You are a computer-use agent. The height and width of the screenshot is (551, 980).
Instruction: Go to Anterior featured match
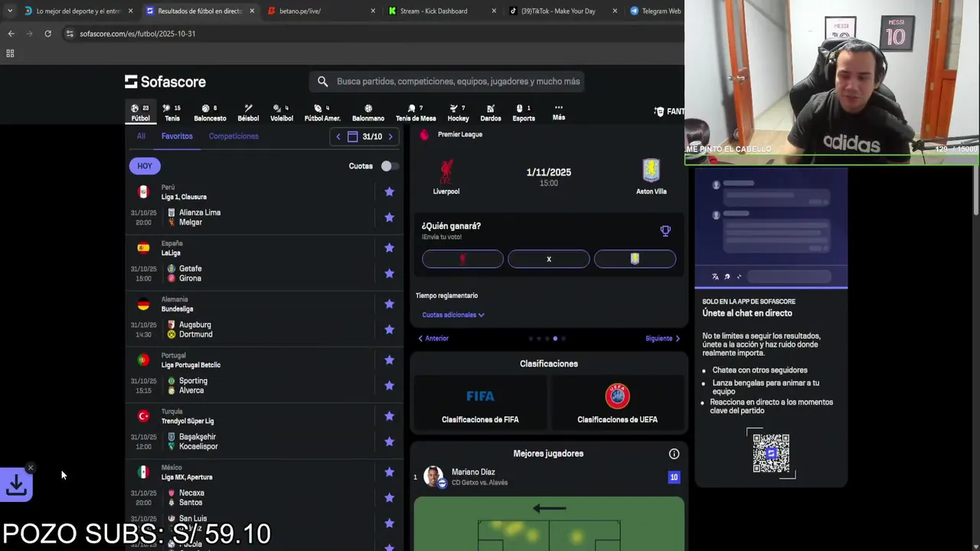coord(433,338)
